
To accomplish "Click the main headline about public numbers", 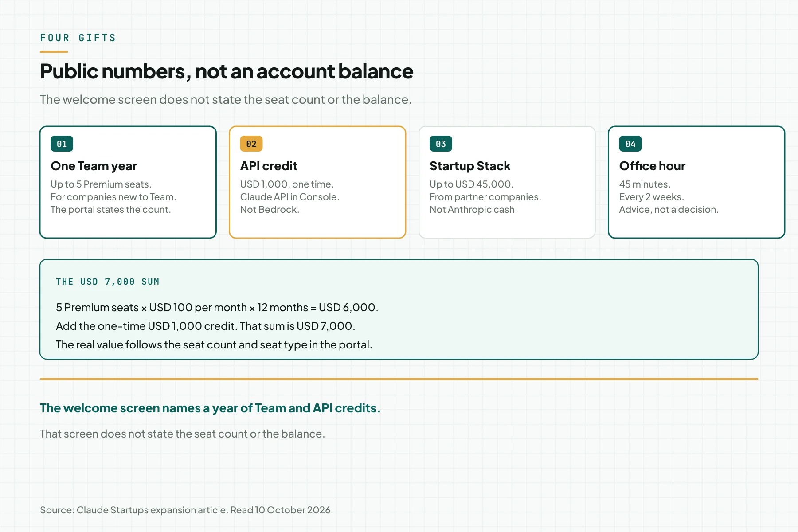I will pyautogui.click(x=227, y=71).
